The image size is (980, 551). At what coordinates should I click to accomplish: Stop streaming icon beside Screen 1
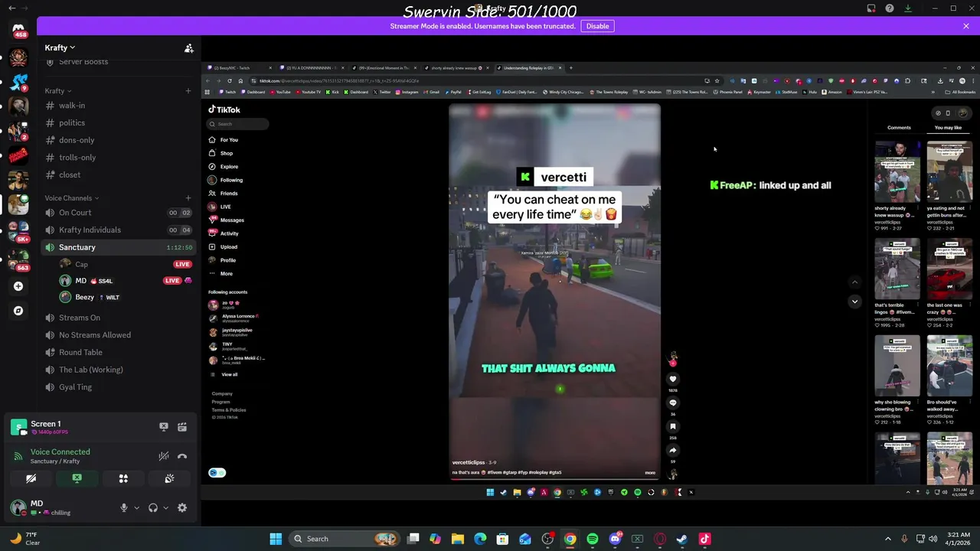[163, 427]
